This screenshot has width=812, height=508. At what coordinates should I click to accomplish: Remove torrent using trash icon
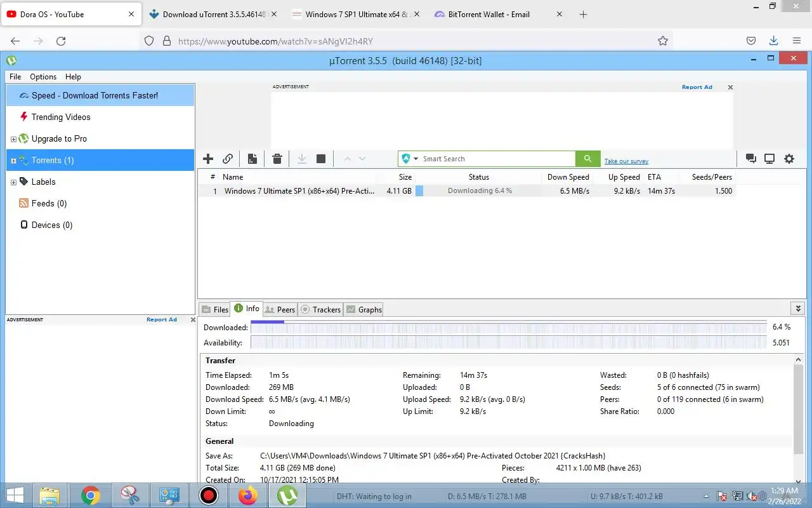click(277, 159)
